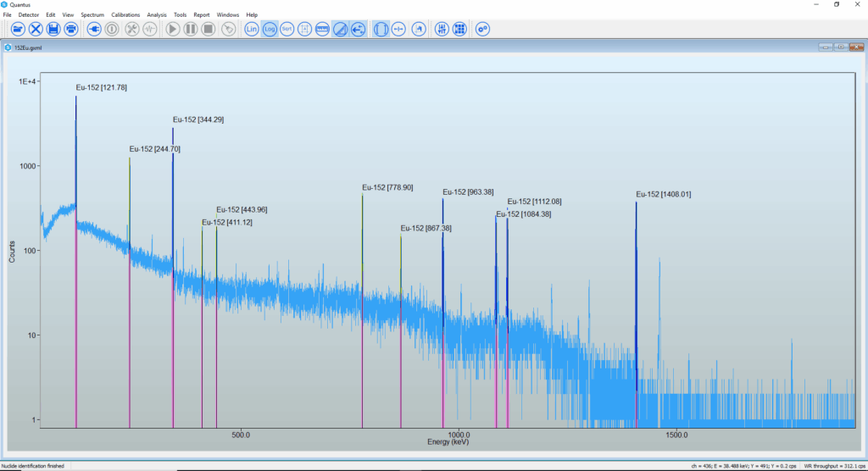Select the Eu-152 [411.12] peak label
The image size is (868, 471).
227,223
